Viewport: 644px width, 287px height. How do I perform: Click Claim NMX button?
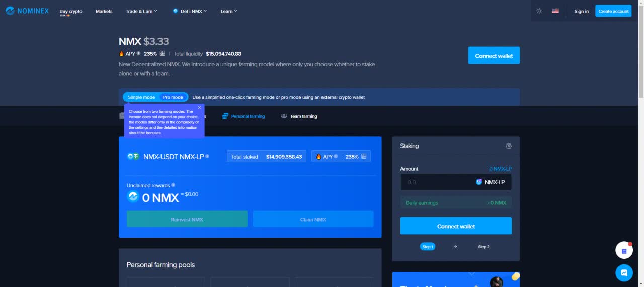(313, 219)
